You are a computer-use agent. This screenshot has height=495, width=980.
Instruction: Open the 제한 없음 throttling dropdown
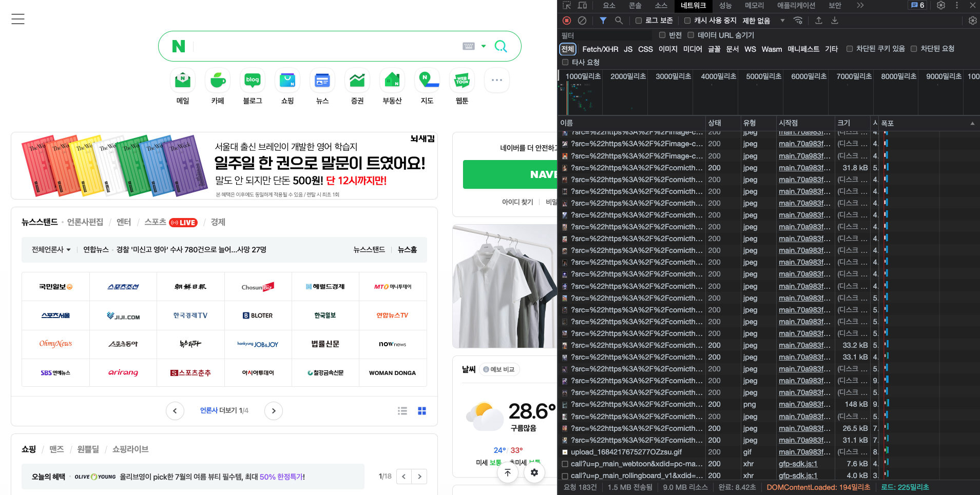click(x=764, y=21)
